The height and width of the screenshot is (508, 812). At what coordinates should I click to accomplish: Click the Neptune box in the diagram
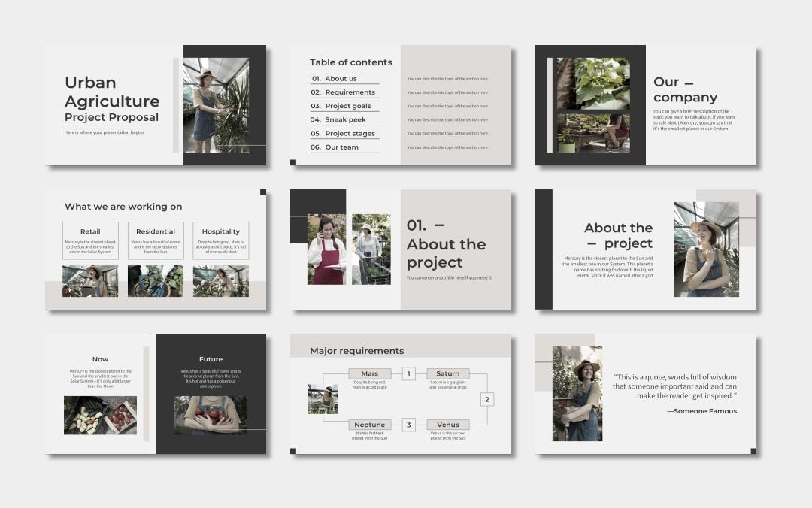[x=370, y=425]
